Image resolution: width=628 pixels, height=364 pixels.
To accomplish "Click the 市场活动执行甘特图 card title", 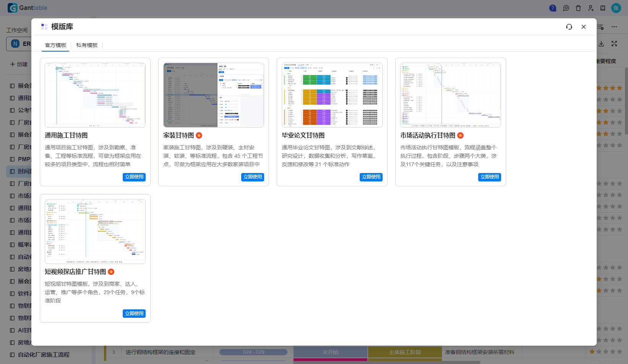I will [x=428, y=135].
